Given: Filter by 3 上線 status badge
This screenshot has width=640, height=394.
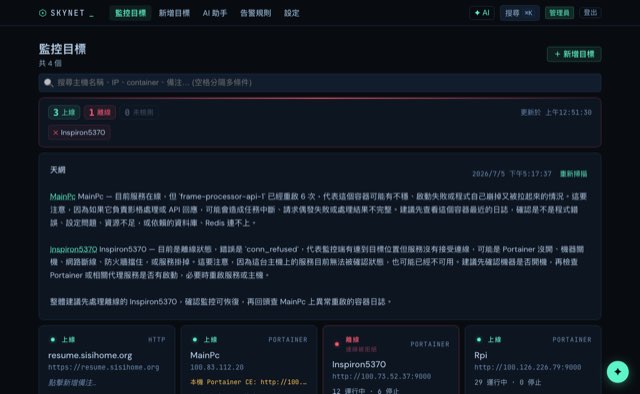Looking at the screenshot, I should 64,112.
